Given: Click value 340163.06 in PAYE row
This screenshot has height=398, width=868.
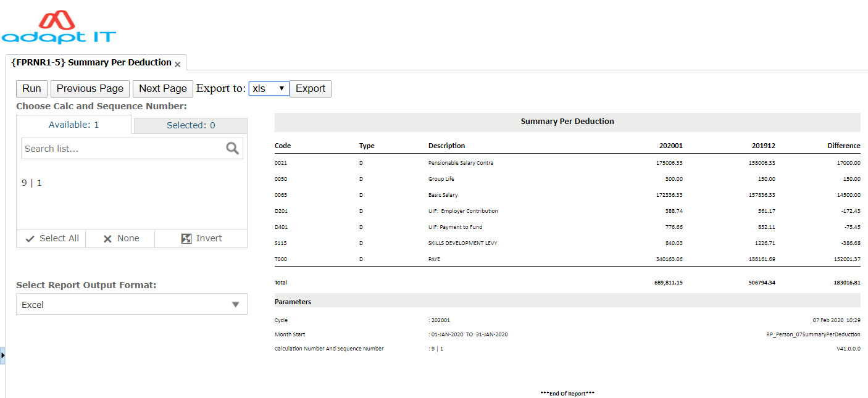Looking at the screenshot, I should coord(669,259).
